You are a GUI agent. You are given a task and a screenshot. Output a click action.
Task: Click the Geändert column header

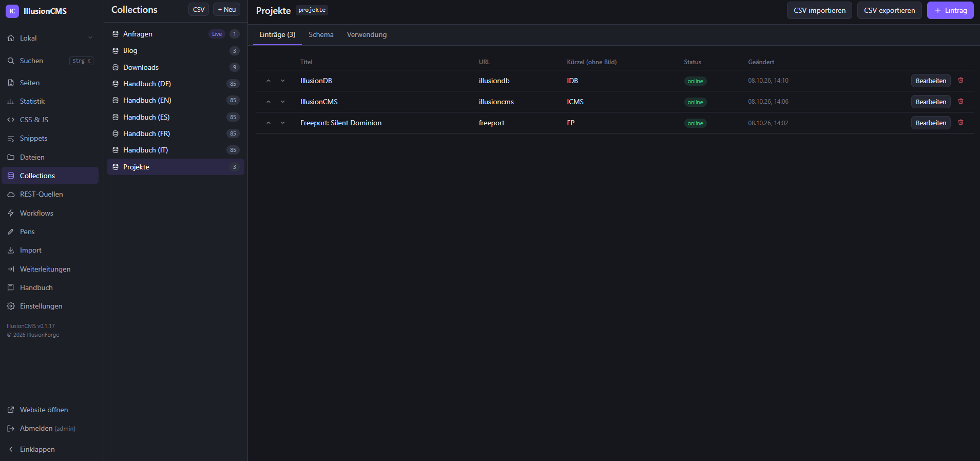point(761,62)
